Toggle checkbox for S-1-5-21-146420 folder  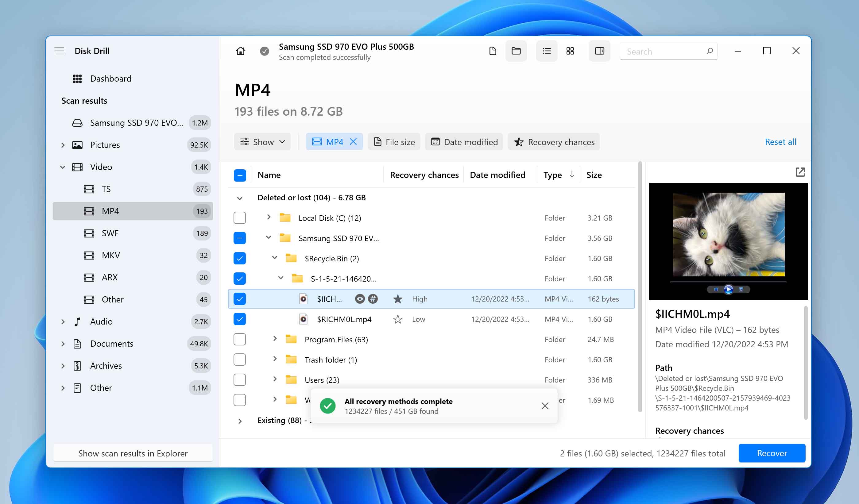(239, 279)
